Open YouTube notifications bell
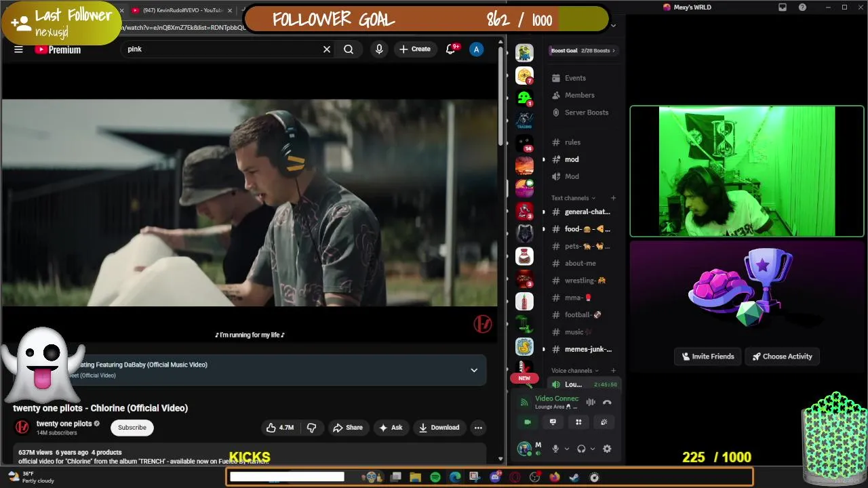 click(x=450, y=49)
